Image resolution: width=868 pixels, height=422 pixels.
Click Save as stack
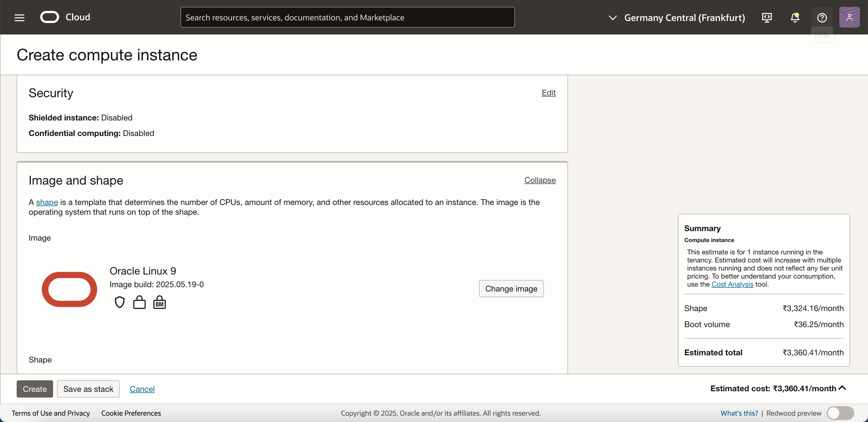[x=88, y=389]
